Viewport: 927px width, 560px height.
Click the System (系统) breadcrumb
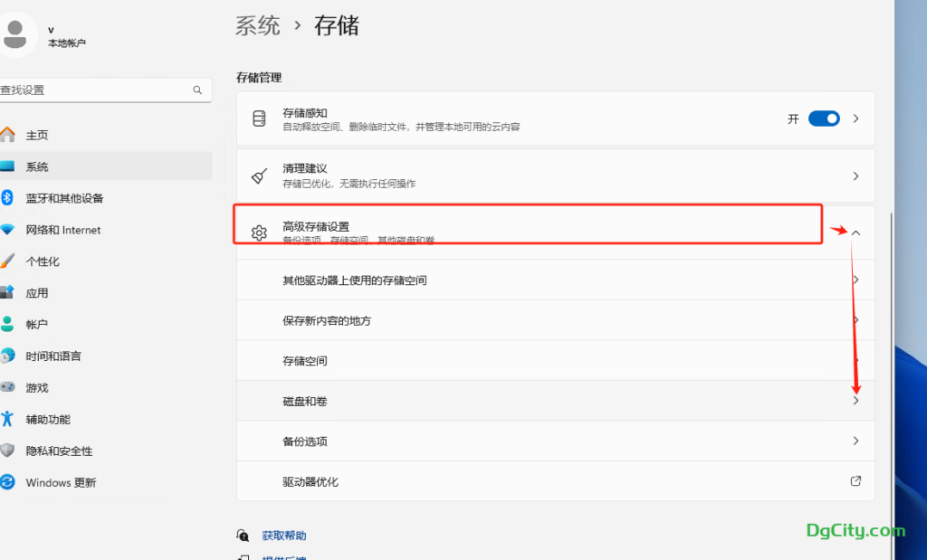pos(258,25)
